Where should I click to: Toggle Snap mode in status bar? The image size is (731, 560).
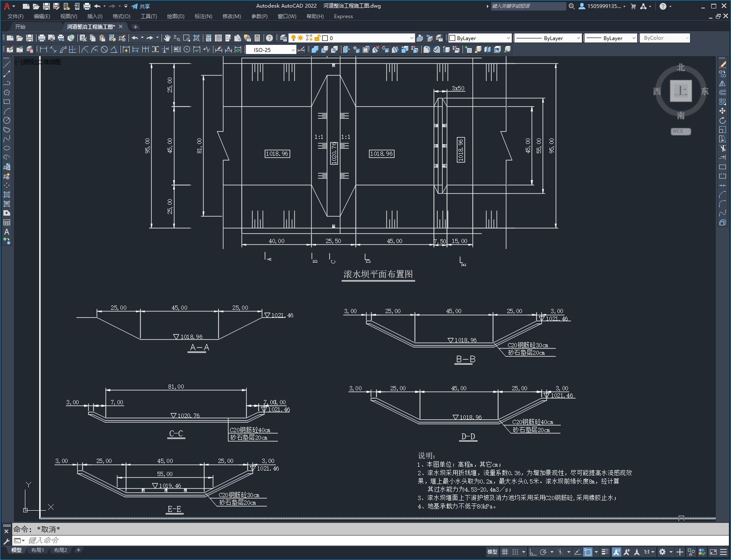coord(515,552)
